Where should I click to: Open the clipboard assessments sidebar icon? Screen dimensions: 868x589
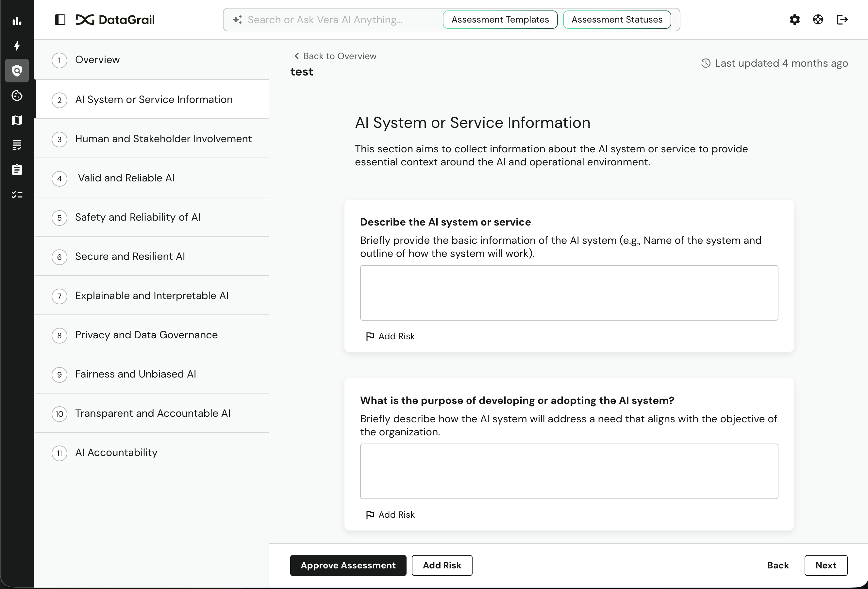(17, 170)
